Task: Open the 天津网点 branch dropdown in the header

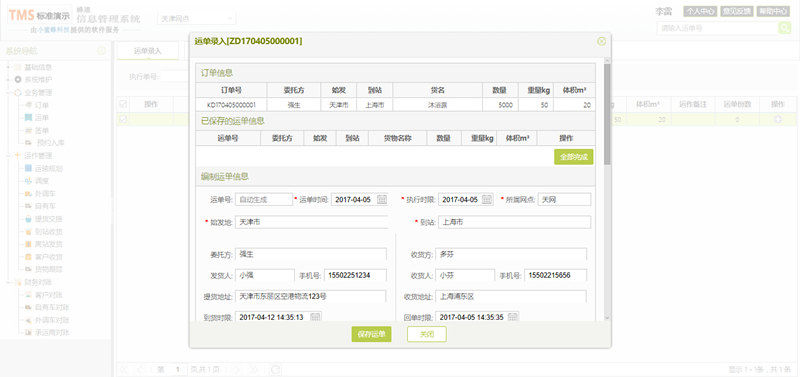Action: (x=196, y=19)
